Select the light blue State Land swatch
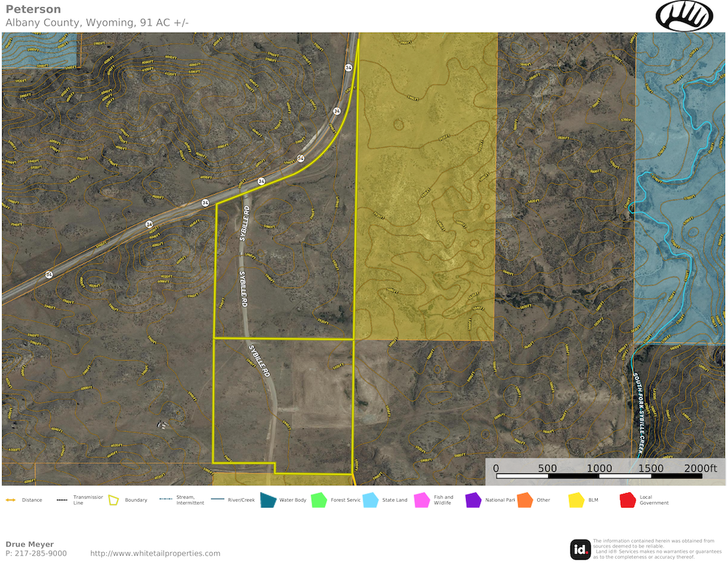The image size is (728, 563). pos(371,500)
